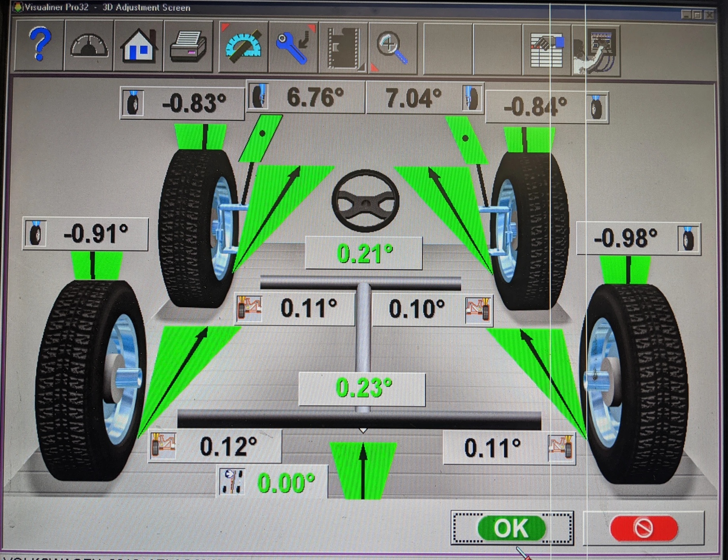
Task: Select the front total toe 0.21° box
Action: click(364, 253)
